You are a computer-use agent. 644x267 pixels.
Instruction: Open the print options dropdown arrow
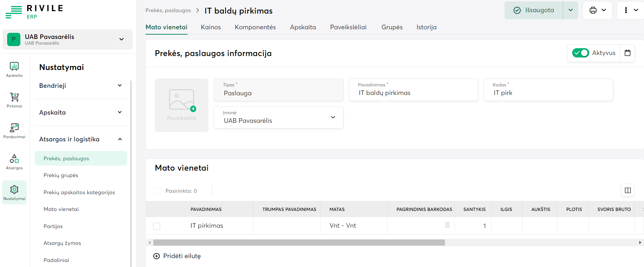pyautogui.click(x=604, y=10)
